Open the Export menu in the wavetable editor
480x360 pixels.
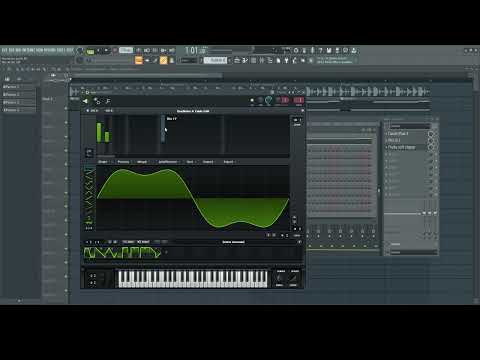(x=229, y=162)
